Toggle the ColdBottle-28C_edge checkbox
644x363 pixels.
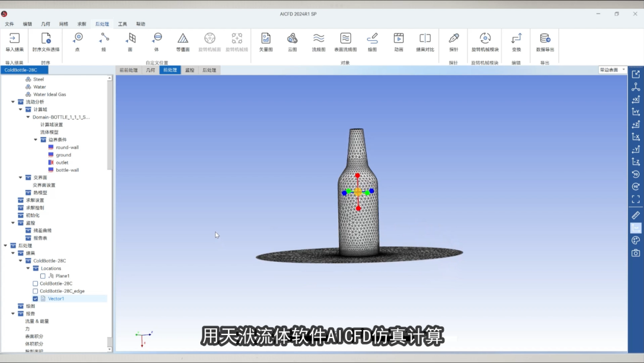point(35,291)
